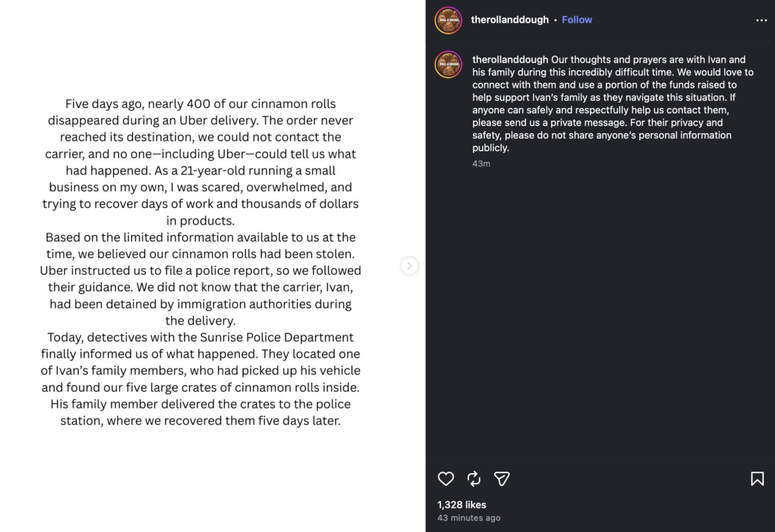Click the paragraph mentioning Sunrise Police Department
The width and height of the screenshot is (775, 532).
coord(201,379)
